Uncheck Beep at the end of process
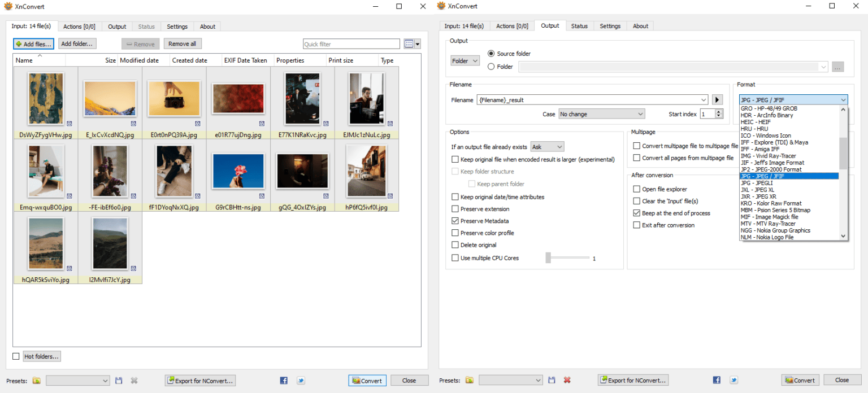This screenshot has width=868, height=393. coord(637,213)
